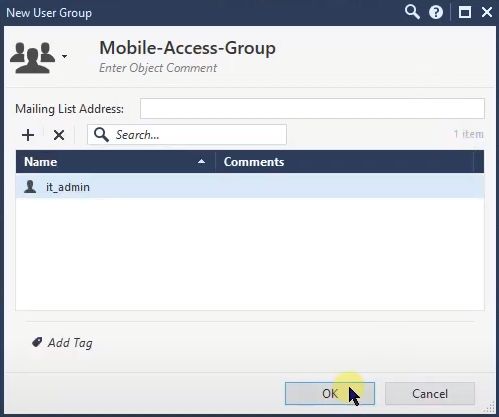This screenshot has width=499, height=417.
Task: Click the Name column header
Action: [x=115, y=162]
